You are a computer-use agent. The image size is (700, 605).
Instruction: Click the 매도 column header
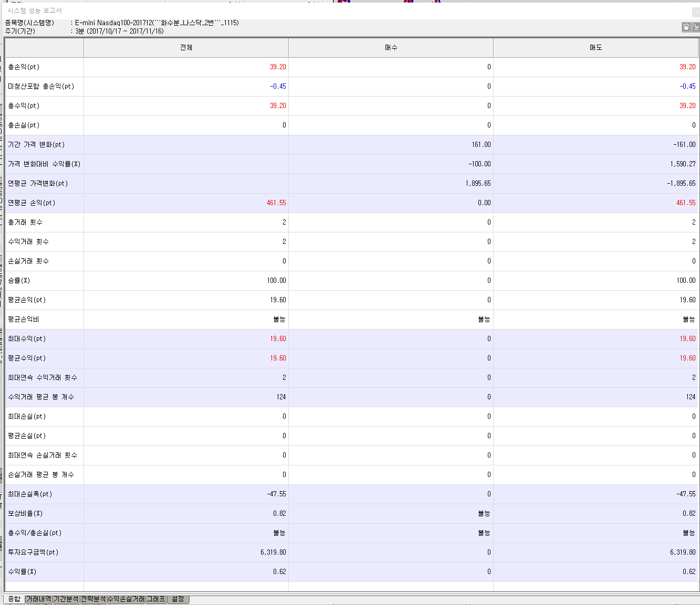[x=595, y=48]
